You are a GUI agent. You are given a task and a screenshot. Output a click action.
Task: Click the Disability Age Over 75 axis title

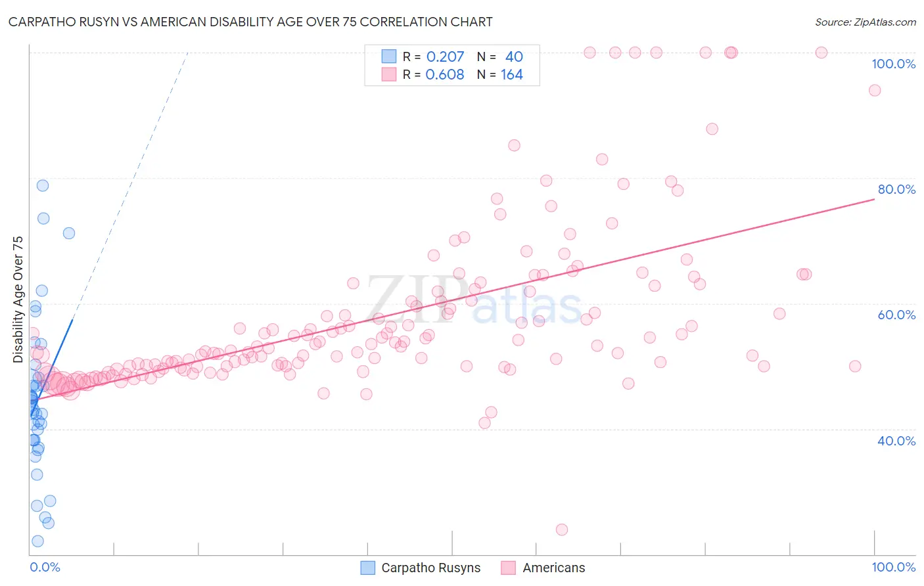coord(18,300)
